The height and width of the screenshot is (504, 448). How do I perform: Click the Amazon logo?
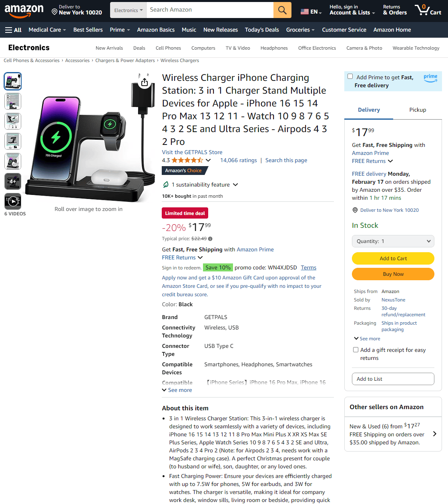tap(24, 10)
